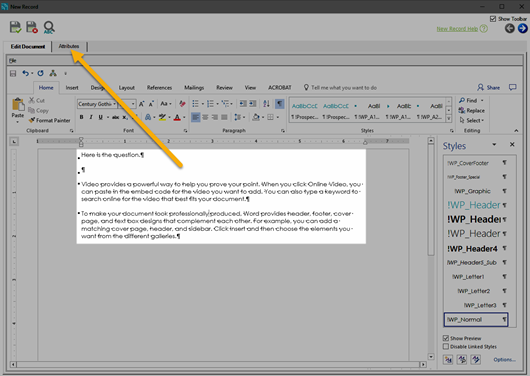Open the Paste options dropdown arrow

(x=18, y=122)
